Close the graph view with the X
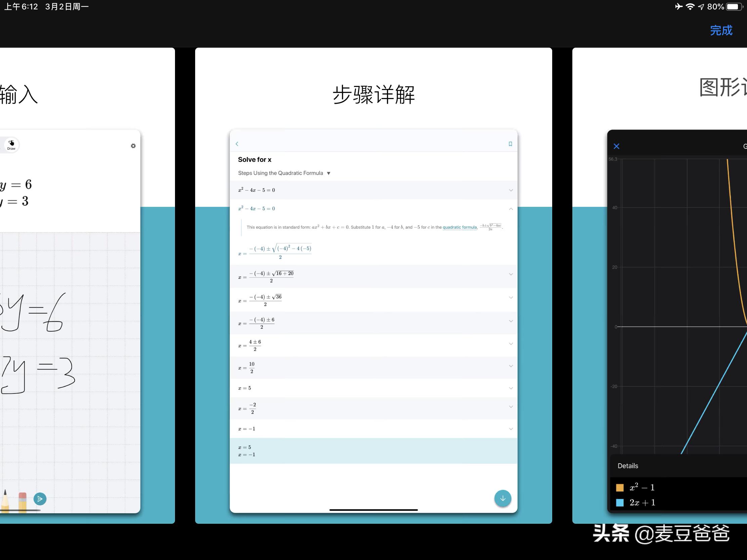Image resolution: width=747 pixels, height=560 pixels. pyautogui.click(x=616, y=146)
